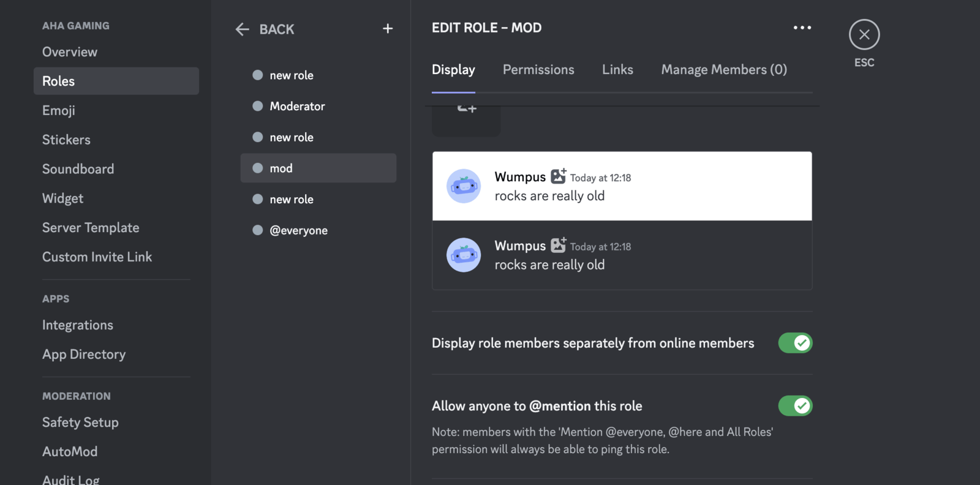Screen dimensions: 980x485
Task: Collapse the MODERATION section heading
Action: (x=77, y=396)
